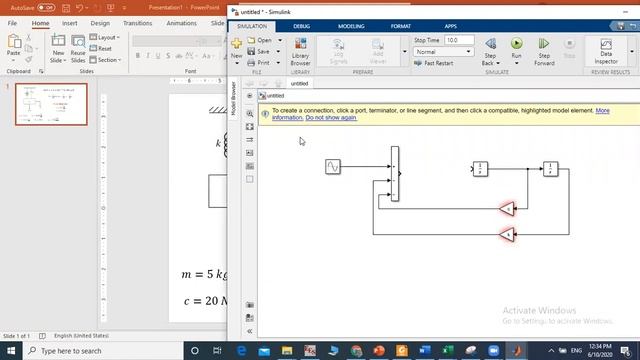Image resolution: width=640 pixels, height=360 pixels.
Task: Switch to the APPS tab
Action: (451, 26)
